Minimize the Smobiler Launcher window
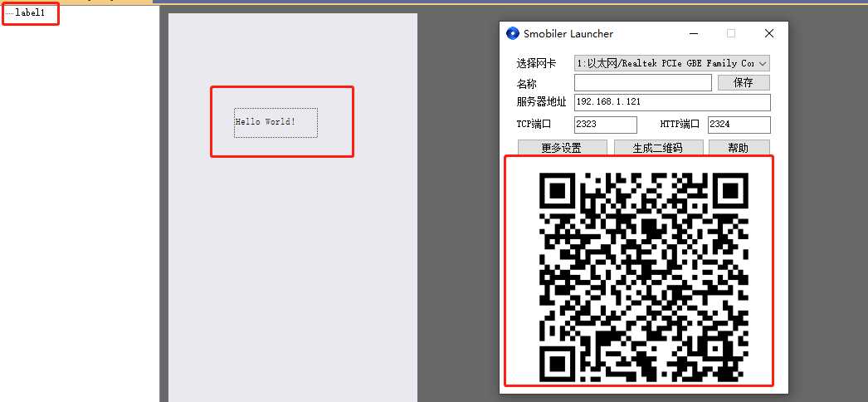Image resolution: width=868 pixels, height=402 pixels. coord(694,34)
